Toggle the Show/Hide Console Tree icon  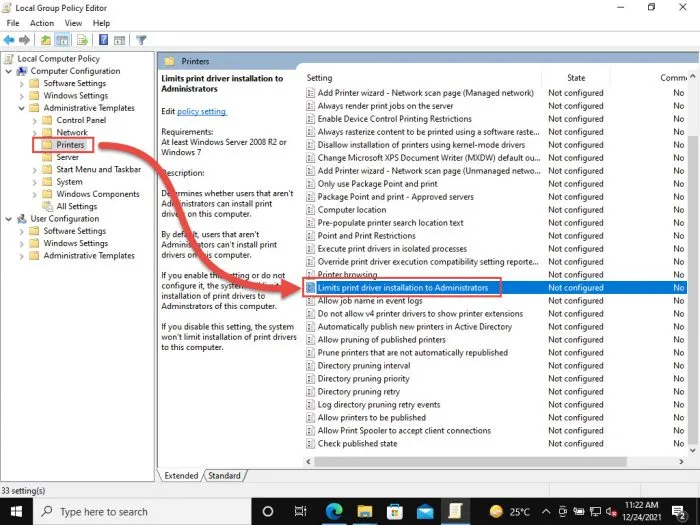point(62,40)
